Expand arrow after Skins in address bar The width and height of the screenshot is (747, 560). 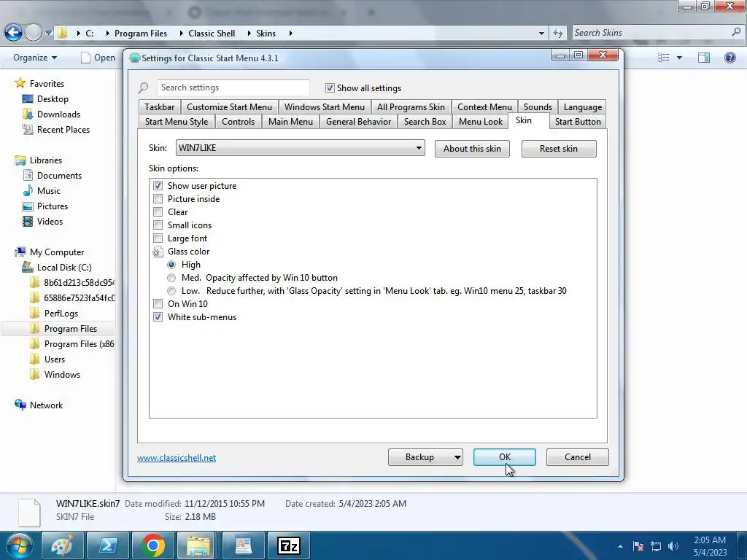coord(290,33)
